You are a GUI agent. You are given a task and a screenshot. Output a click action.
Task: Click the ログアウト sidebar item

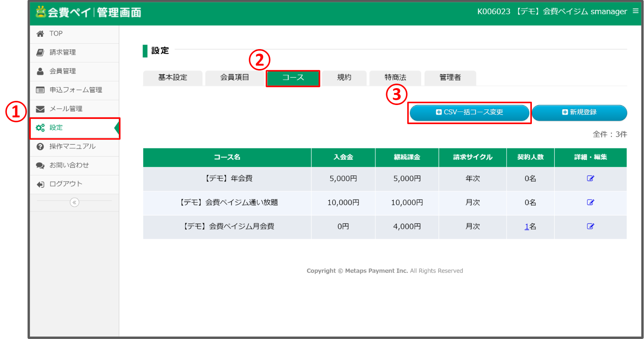pos(65,184)
